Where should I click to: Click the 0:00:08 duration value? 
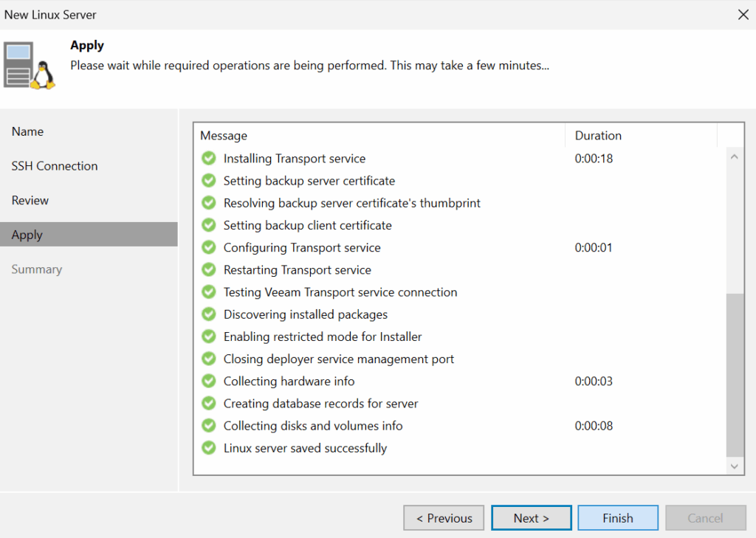coord(594,426)
